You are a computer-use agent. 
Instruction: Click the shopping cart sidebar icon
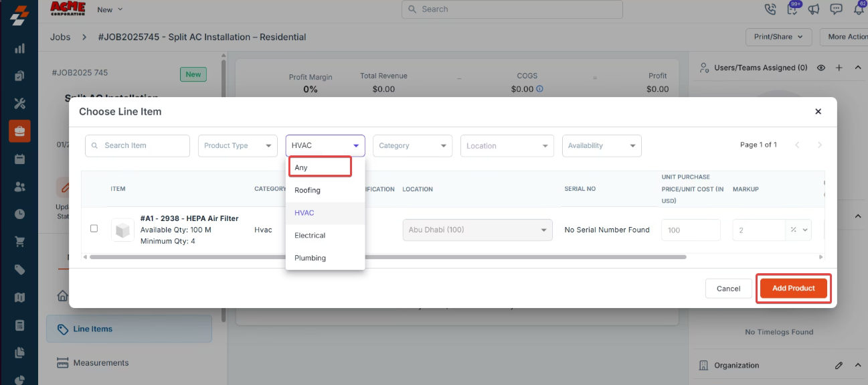coord(19,242)
